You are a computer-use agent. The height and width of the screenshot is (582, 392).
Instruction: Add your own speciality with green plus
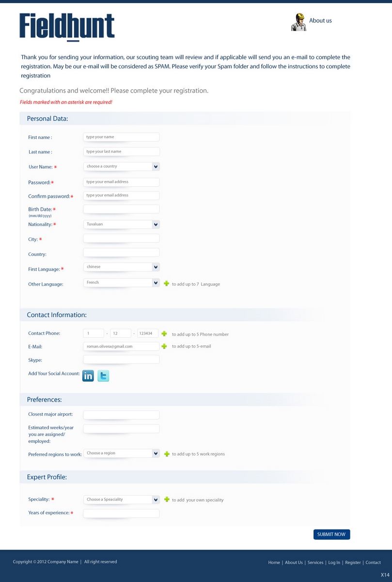click(x=167, y=500)
